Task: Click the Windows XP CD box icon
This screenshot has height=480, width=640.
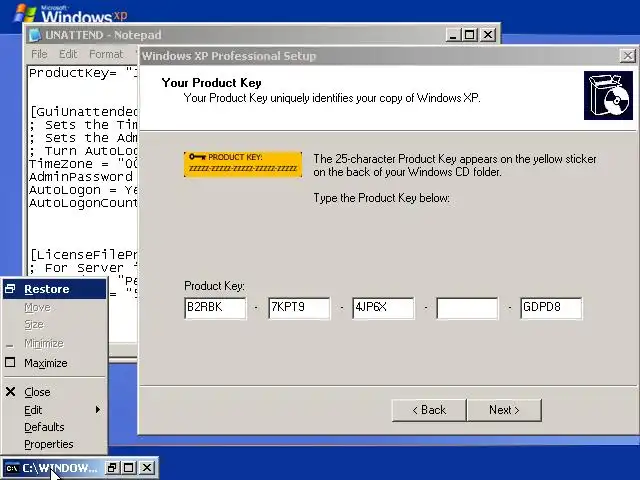Action: 608,96
